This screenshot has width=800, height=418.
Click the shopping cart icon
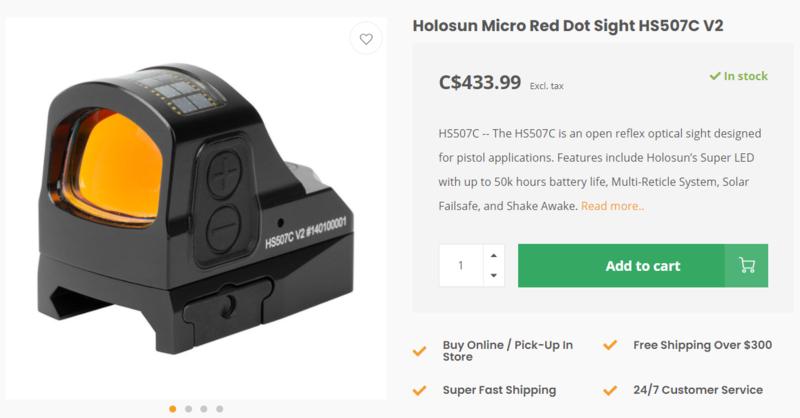[x=746, y=266]
